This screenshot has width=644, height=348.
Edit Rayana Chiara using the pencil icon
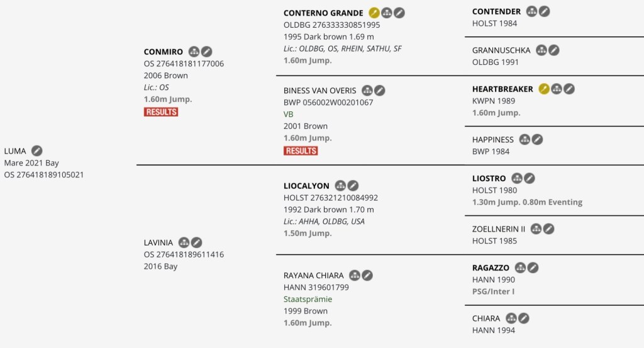367,275
